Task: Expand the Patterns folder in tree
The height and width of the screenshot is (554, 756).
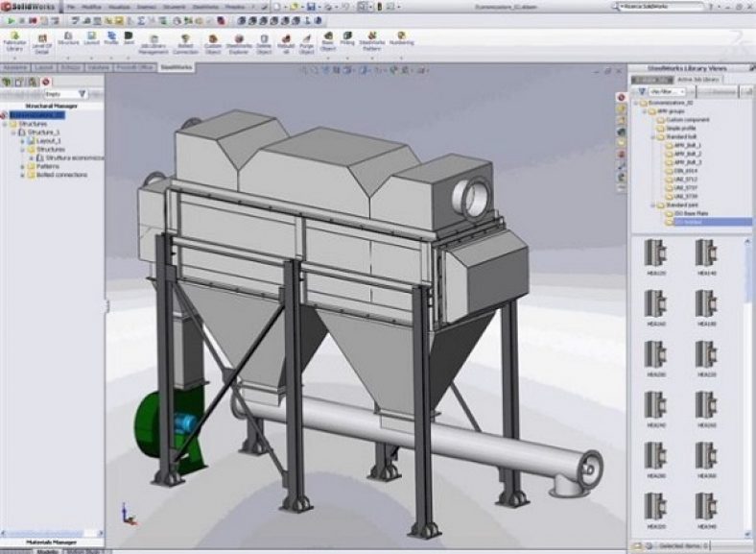Action: 22,166
